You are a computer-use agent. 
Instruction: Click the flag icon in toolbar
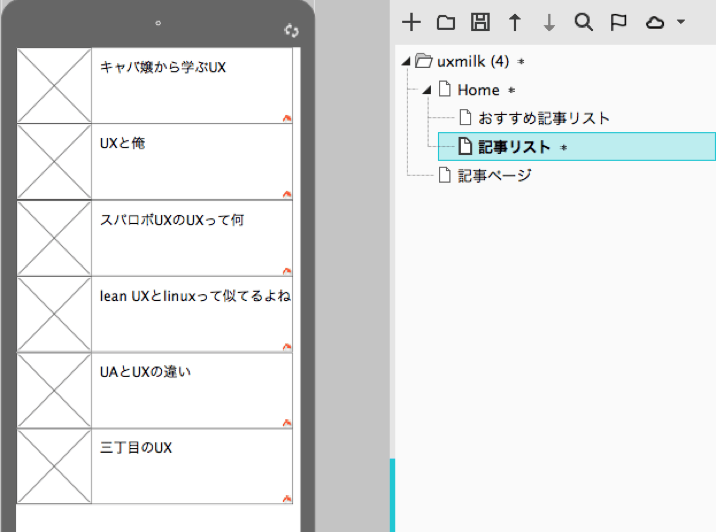pyautogui.click(x=618, y=22)
